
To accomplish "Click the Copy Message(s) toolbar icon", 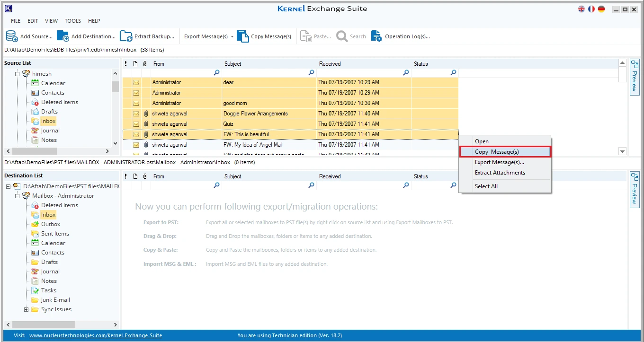I will point(243,36).
